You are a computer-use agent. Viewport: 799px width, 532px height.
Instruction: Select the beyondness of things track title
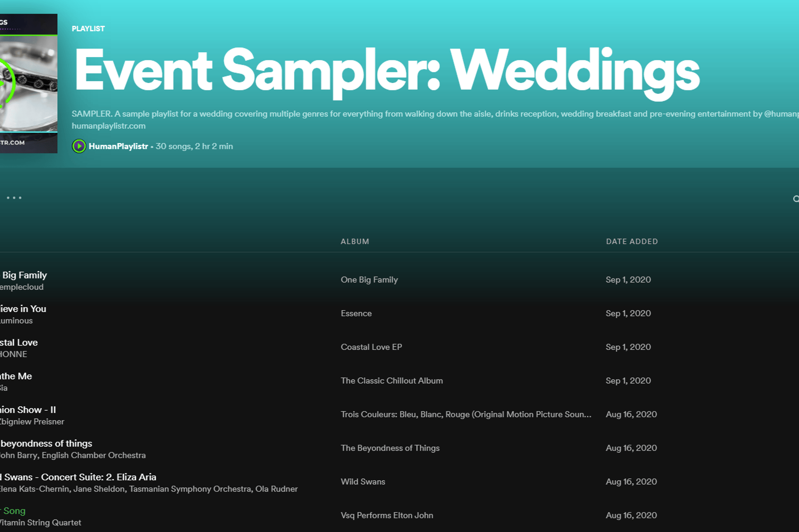coord(46,443)
